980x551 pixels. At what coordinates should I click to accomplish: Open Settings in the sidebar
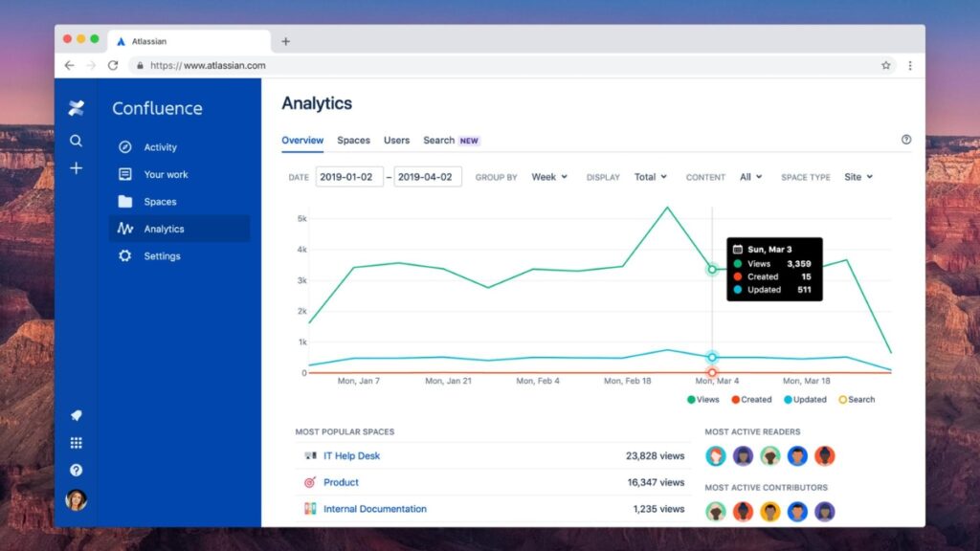[180, 256]
